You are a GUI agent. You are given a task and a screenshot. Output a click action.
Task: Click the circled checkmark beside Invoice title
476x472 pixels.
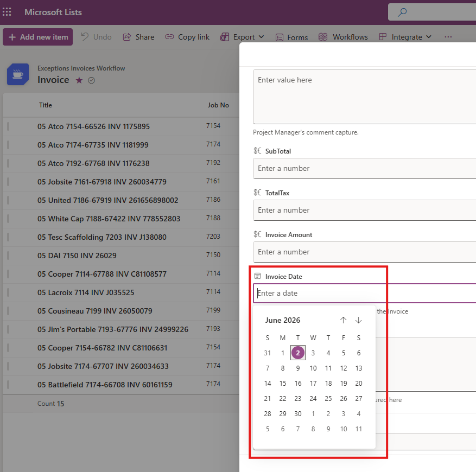pyautogui.click(x=91, y=80)
